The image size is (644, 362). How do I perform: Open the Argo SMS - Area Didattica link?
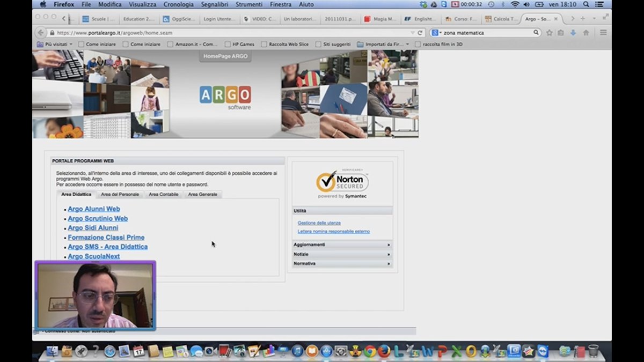[108, 247]
